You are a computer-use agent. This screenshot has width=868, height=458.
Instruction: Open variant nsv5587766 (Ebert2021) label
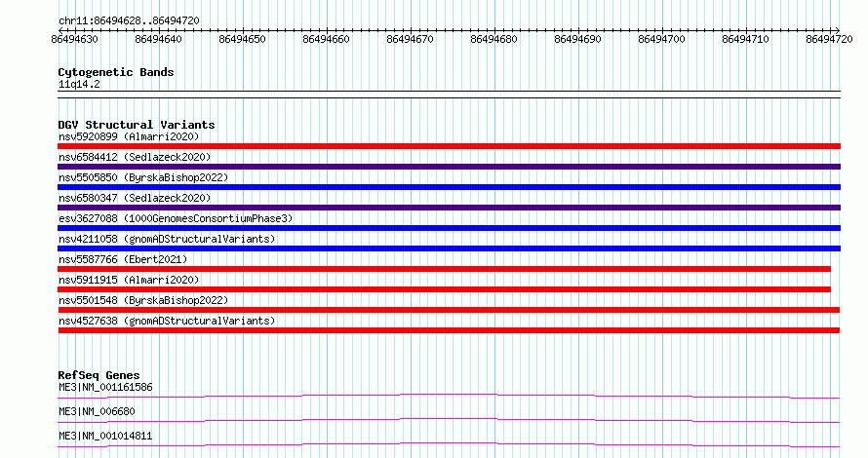pos(123,259)
